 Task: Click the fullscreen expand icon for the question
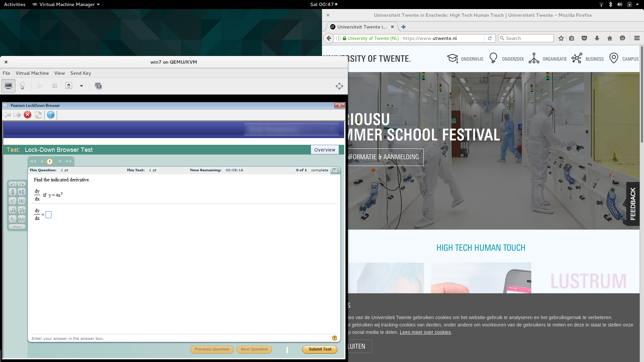click(335, 170)
